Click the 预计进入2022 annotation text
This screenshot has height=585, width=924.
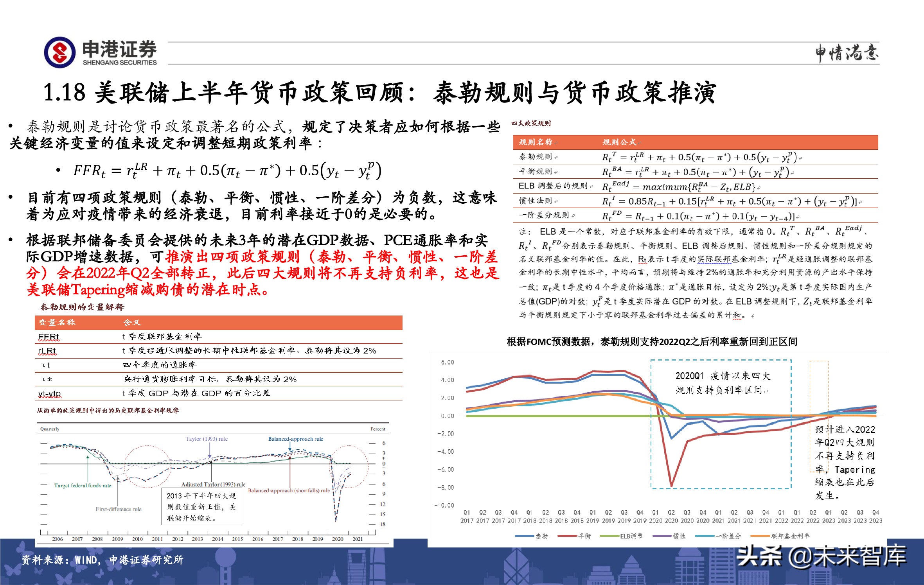tap(845, 462)
